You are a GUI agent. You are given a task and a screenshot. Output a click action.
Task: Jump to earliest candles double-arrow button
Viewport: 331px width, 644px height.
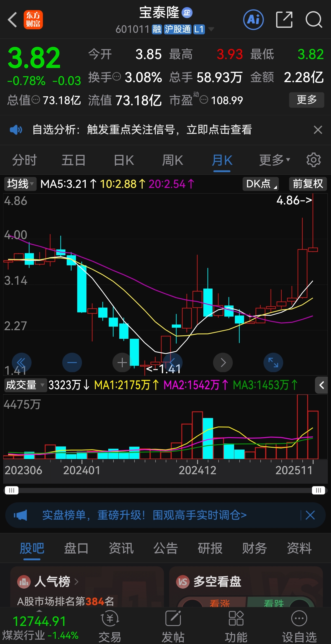point(22,362)
